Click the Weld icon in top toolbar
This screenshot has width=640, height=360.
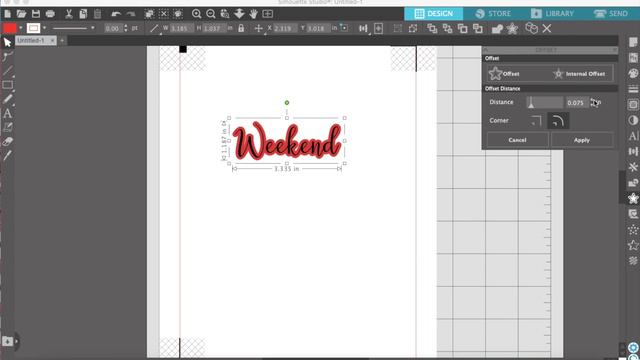pyautogui.click(x=497, y=29)
